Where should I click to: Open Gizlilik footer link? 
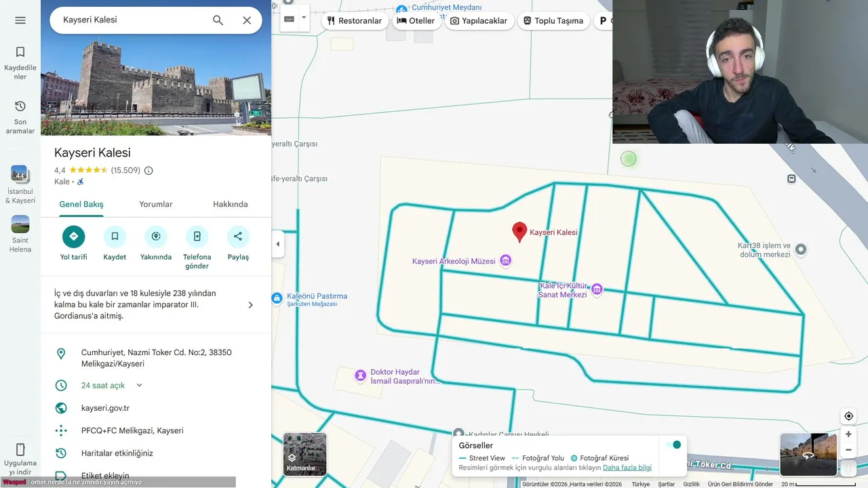click(x=692, y=484)
